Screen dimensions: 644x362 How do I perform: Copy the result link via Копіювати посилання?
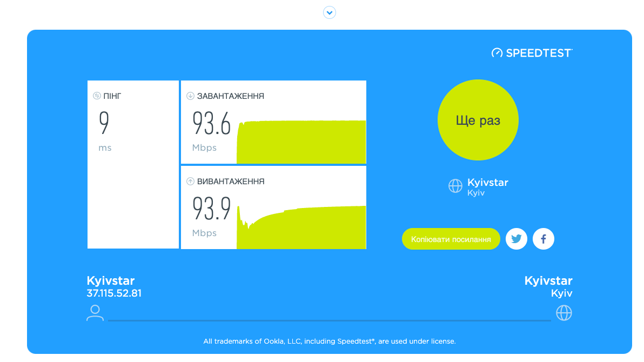(x=451, y=239)
